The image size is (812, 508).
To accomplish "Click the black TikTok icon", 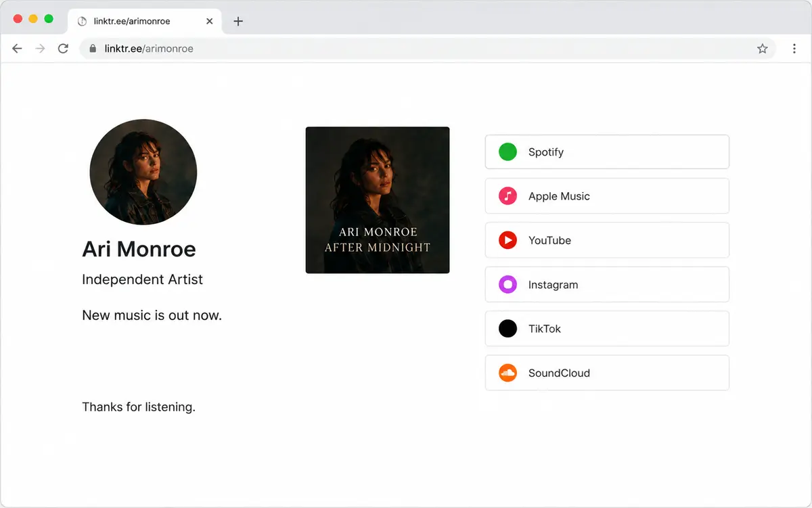I will point(507,329).
